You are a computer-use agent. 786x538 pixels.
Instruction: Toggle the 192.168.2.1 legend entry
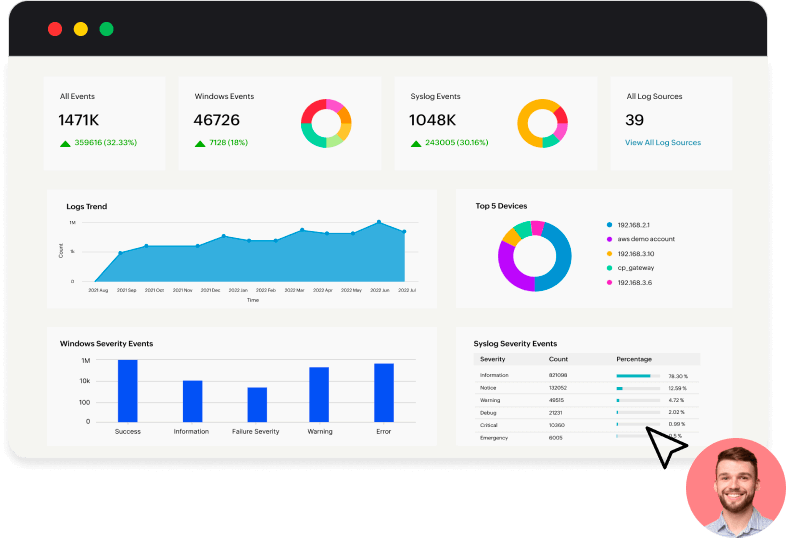pos(635,226)
